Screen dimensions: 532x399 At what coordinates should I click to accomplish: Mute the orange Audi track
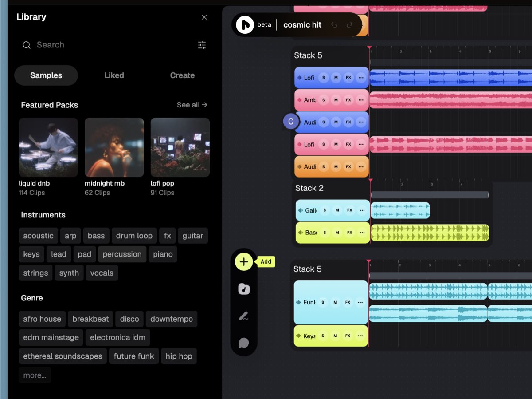click(x=336, y=166)
